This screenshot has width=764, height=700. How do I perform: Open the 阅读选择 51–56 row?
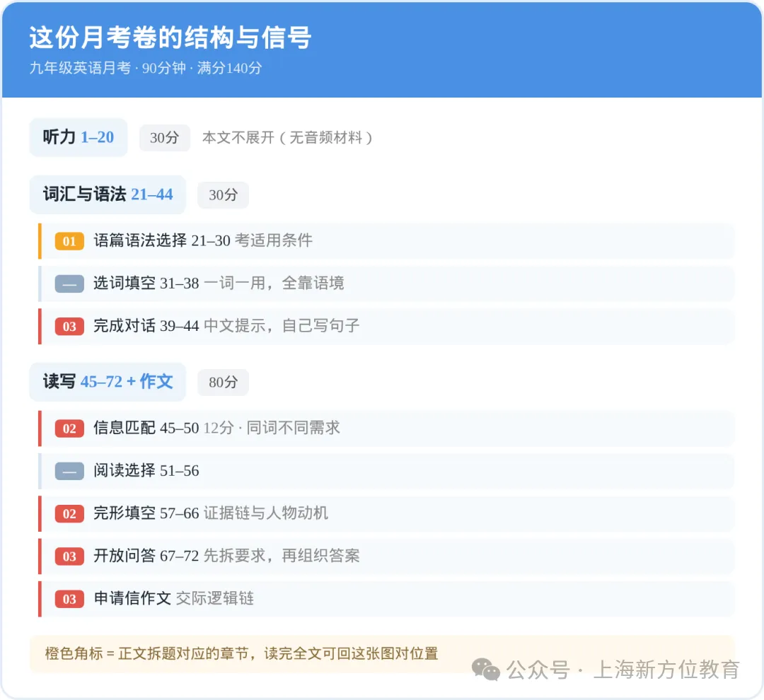[386, 471]
